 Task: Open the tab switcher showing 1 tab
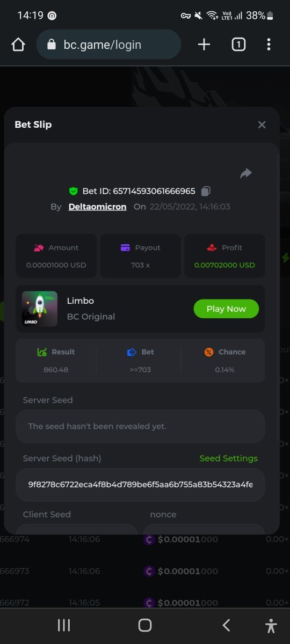click(238, 45)
